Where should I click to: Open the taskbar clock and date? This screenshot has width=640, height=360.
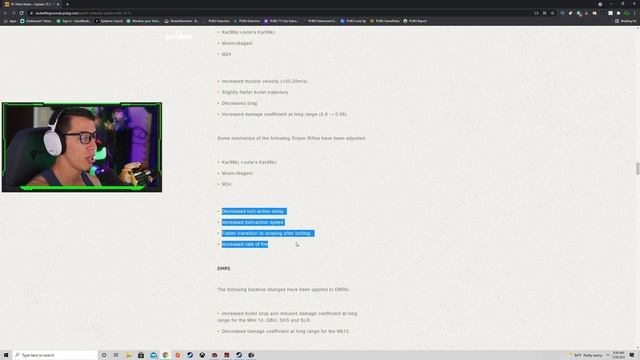618,355
